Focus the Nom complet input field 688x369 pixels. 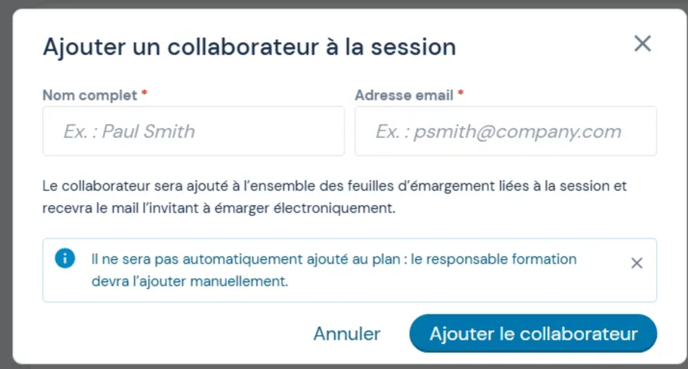coord(194,131)
